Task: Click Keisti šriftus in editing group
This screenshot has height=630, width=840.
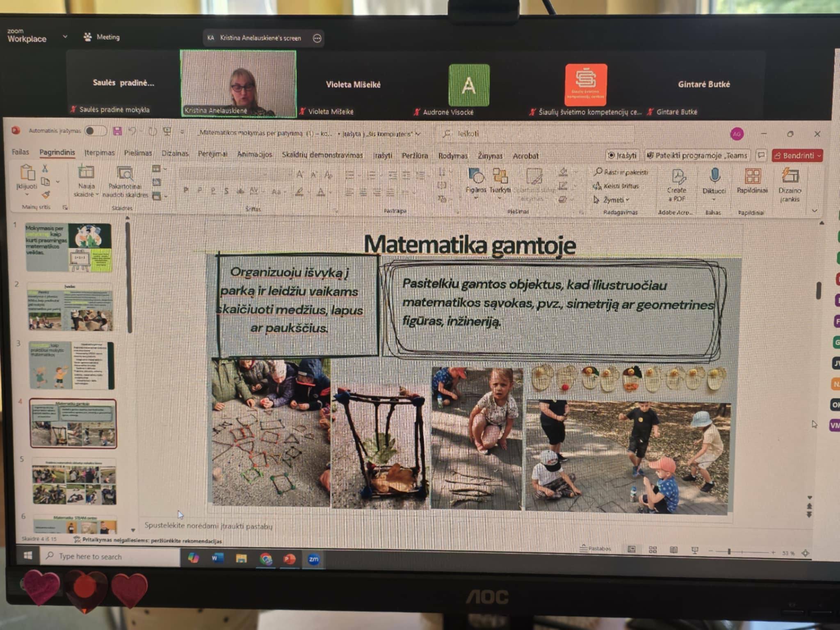Action: (616, 186)
